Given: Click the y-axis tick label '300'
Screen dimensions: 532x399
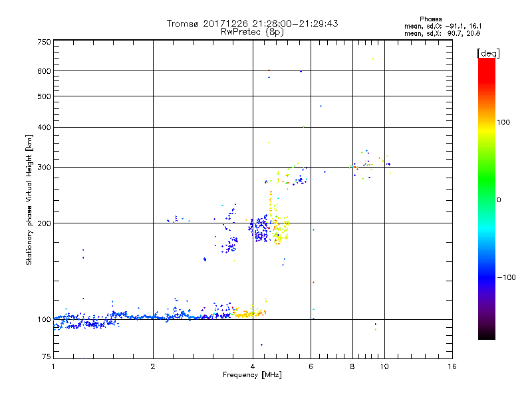Looking at the screenshot, I should 44,168.
